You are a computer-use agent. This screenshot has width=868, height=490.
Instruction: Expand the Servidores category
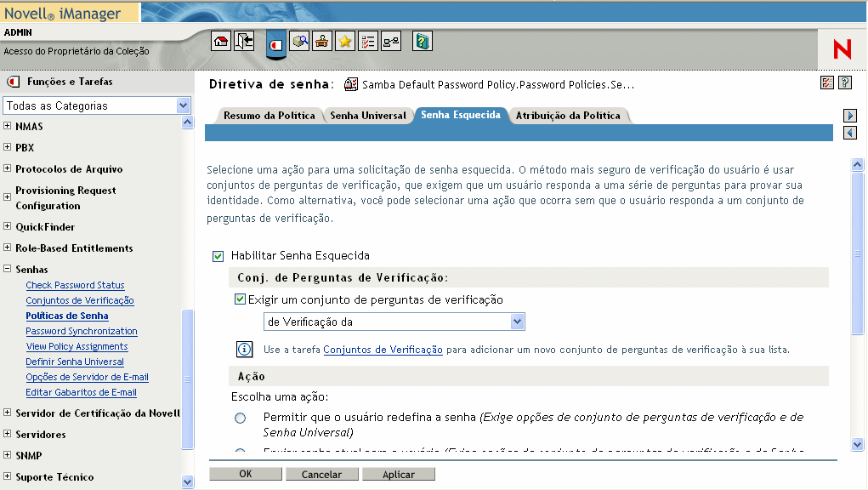point(7,434)
